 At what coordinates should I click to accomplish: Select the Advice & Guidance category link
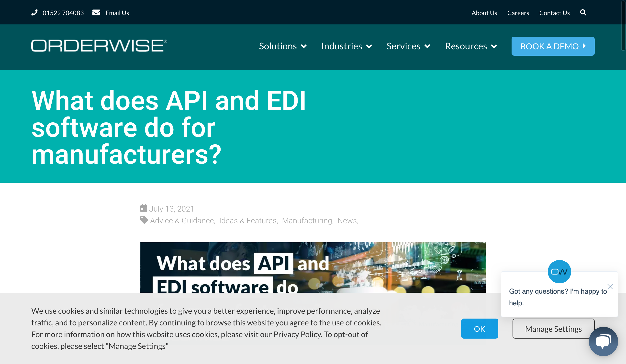tap(182, 220)
